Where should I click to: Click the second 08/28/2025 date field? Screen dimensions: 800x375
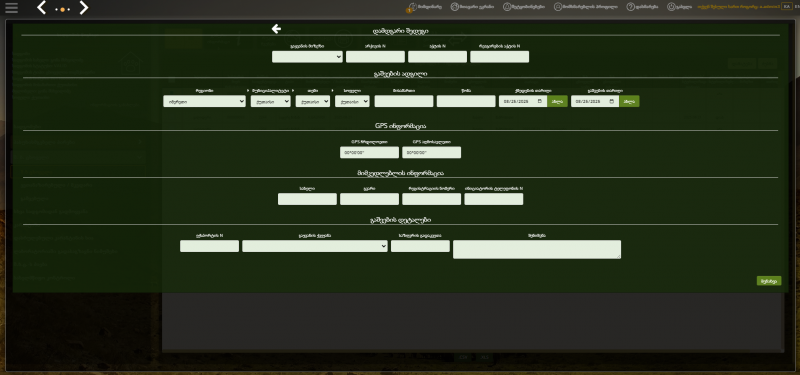coord(595,101)
